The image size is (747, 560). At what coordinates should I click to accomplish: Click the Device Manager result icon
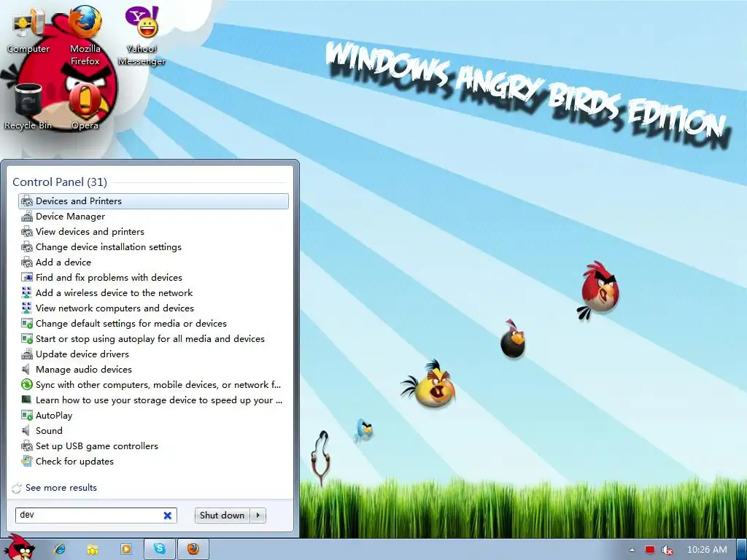pyautogui.click(x=27, y=216)
